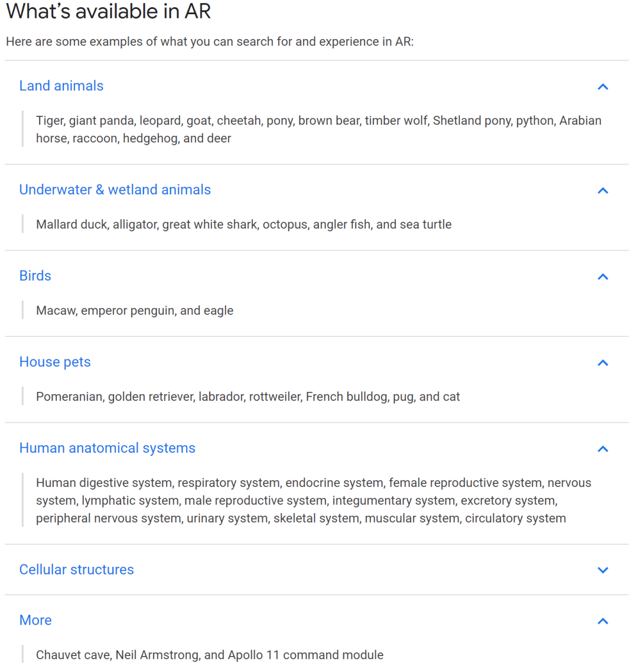The height and width of the screenshot is (672, 638).
Task: Toggle the House pets section header
Action: tap(55, 362)
